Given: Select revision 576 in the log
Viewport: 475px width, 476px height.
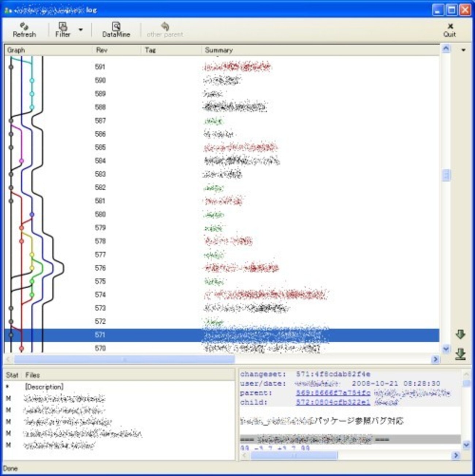Looking at the screenshot, I should 221,268.
